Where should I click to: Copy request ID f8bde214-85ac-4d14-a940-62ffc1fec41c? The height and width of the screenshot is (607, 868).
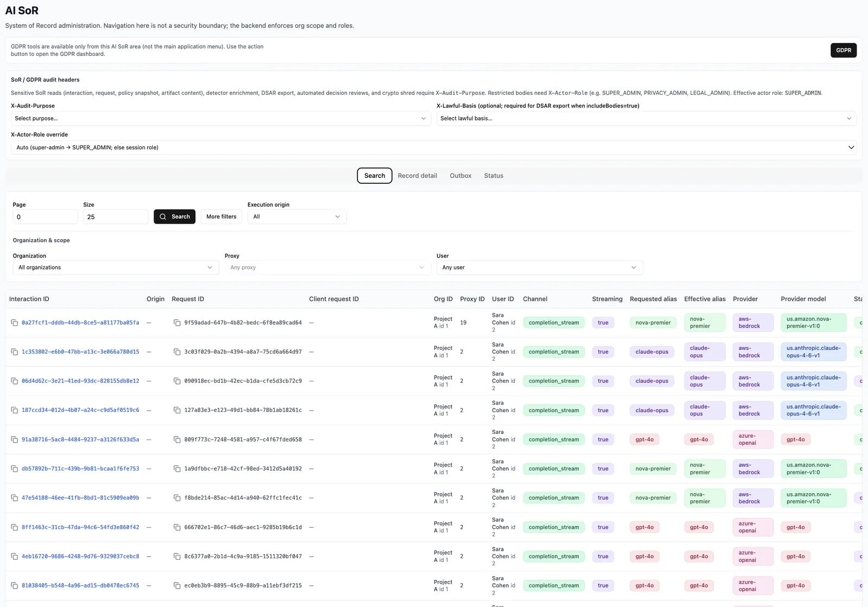177,498
